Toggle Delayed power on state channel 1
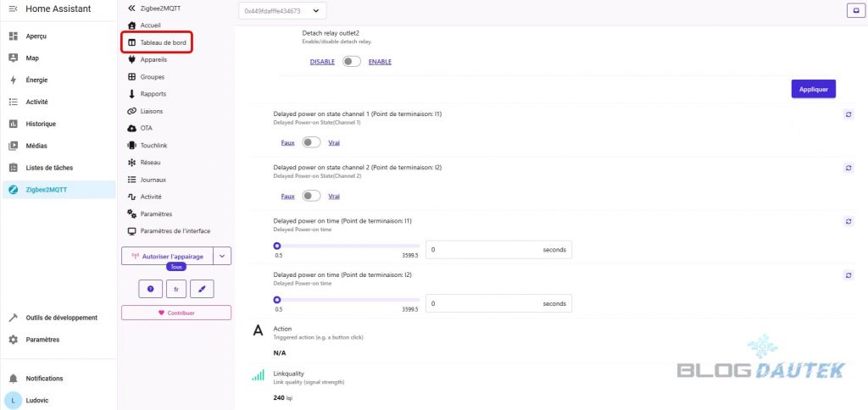 (x=311, y=143)
